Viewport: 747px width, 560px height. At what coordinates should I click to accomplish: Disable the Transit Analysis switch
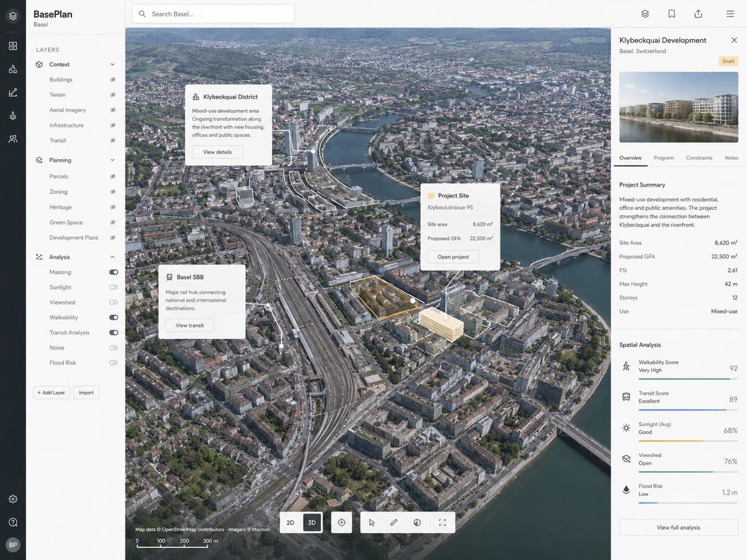click(x=113, y=333)
